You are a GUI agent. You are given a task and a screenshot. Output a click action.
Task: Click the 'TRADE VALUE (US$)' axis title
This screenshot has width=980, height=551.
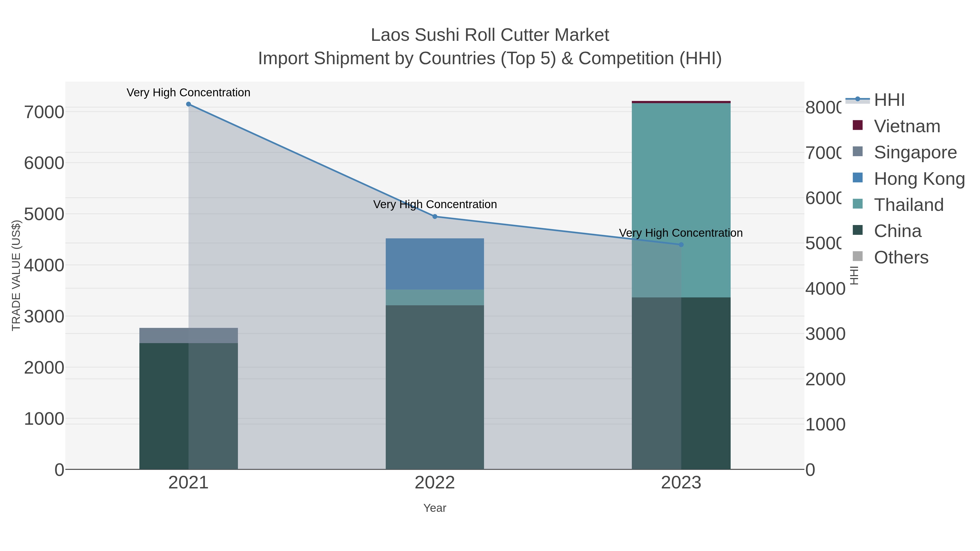[x=16, y=275]
